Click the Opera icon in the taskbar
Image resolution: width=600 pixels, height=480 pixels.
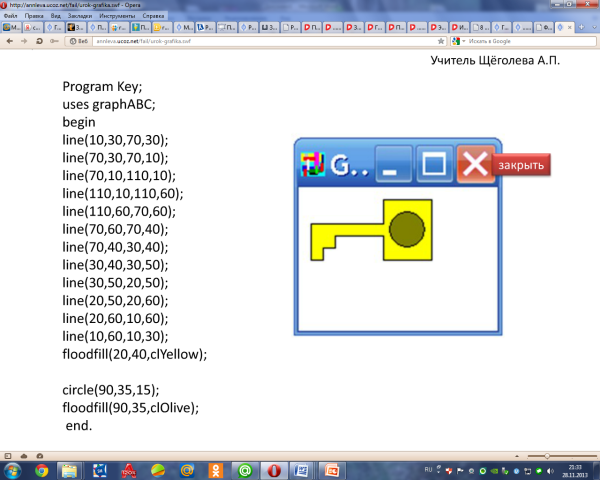274,470
